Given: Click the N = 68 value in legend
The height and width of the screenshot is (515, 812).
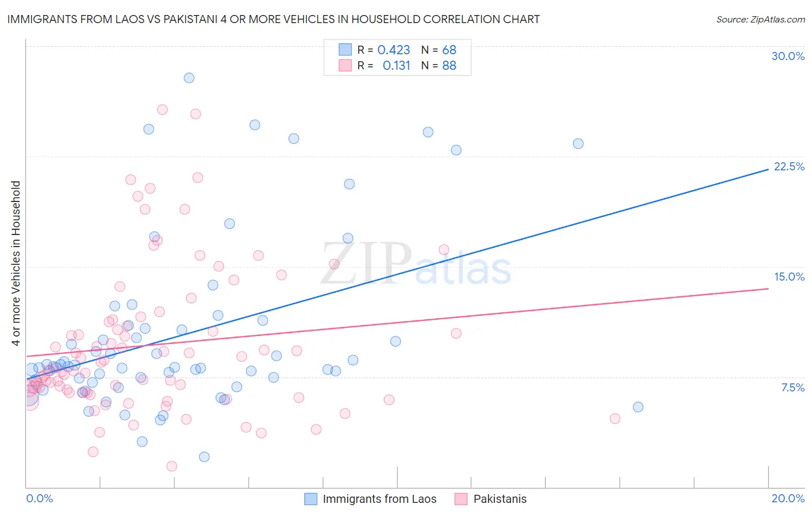Looking at the screenshot, I should (x=439, y=50).
